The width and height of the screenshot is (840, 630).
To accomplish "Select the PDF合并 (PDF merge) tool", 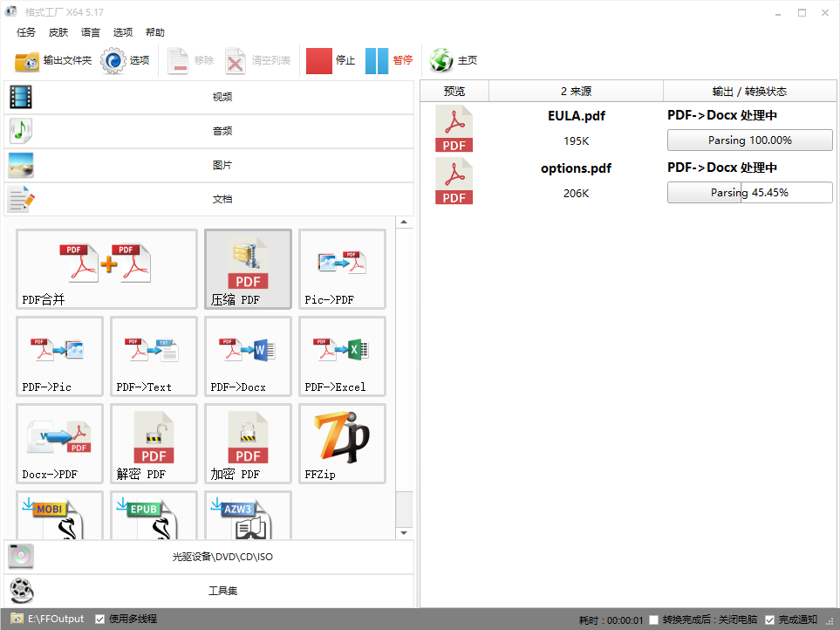I will coord(106,269).
